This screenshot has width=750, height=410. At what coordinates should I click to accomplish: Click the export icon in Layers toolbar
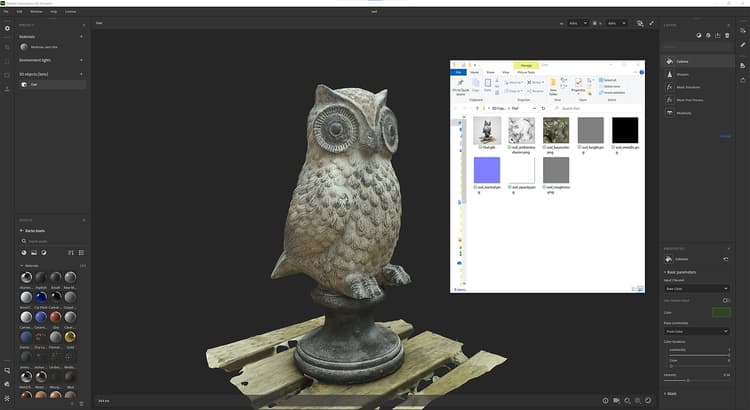[717, 35]
